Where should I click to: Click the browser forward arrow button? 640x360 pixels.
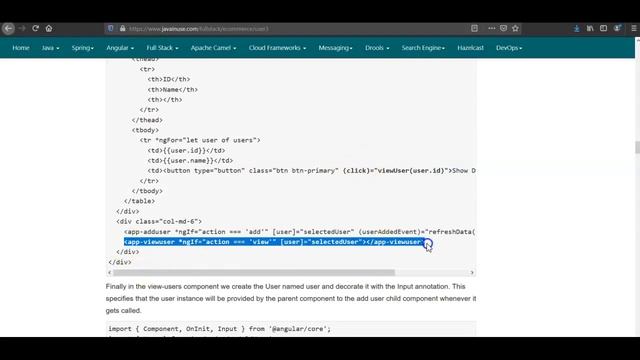pyautogui.click(x=22, y=28)
